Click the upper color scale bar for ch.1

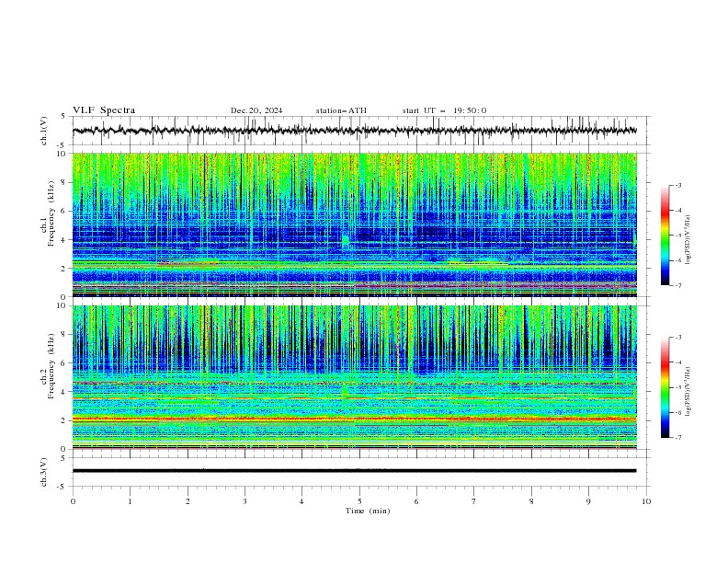click(665, 236)
